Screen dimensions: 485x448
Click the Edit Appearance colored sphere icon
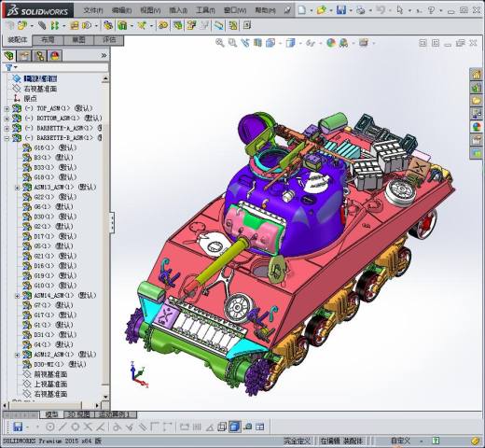click(331, 43)
